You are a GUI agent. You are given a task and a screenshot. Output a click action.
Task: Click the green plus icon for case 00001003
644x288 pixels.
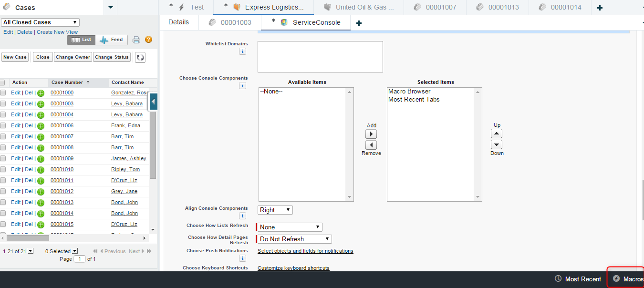[x=40, y=103]
